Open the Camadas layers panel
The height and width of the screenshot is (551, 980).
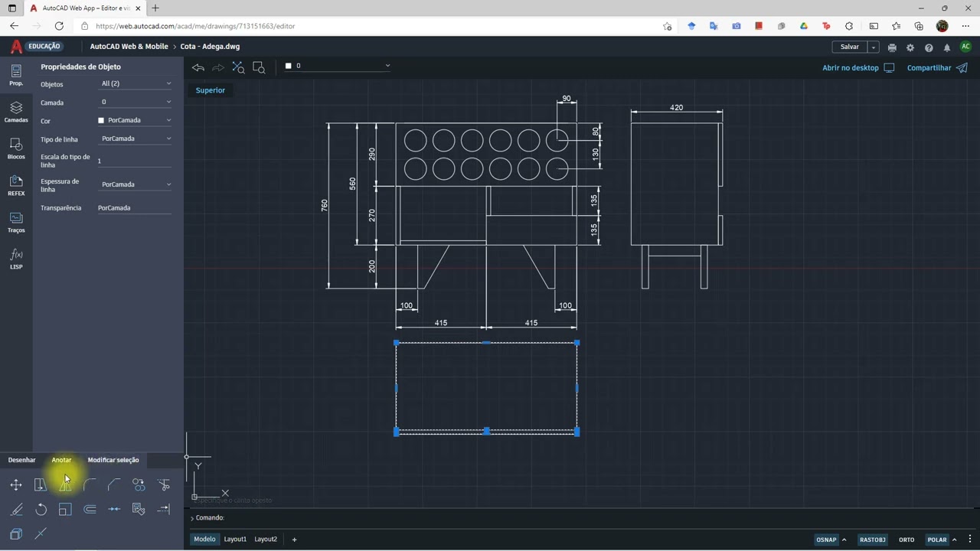(16, 112)
